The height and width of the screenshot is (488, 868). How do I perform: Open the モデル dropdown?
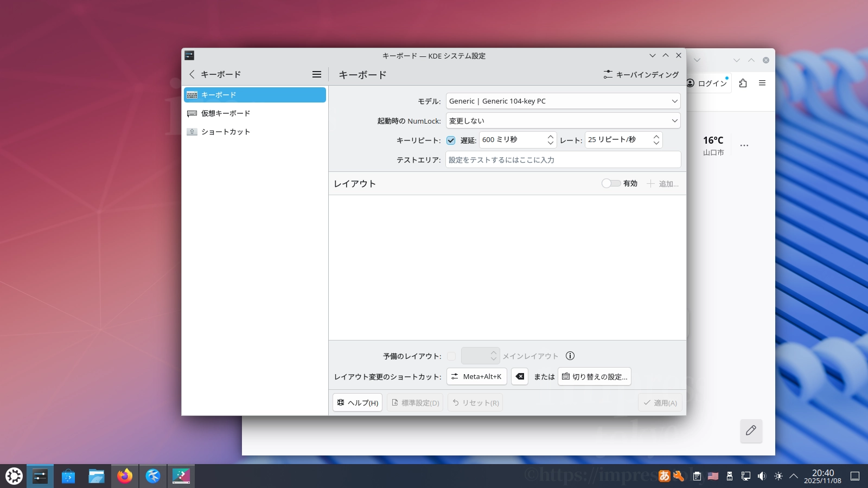point(563,101)
